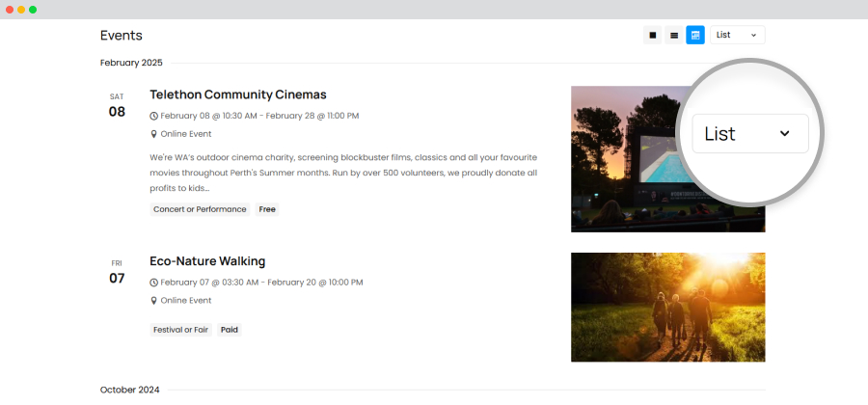Open the Eco-Nature Walking event title
The height and width of the screenshot is (405, 868).
pos(207,261)
